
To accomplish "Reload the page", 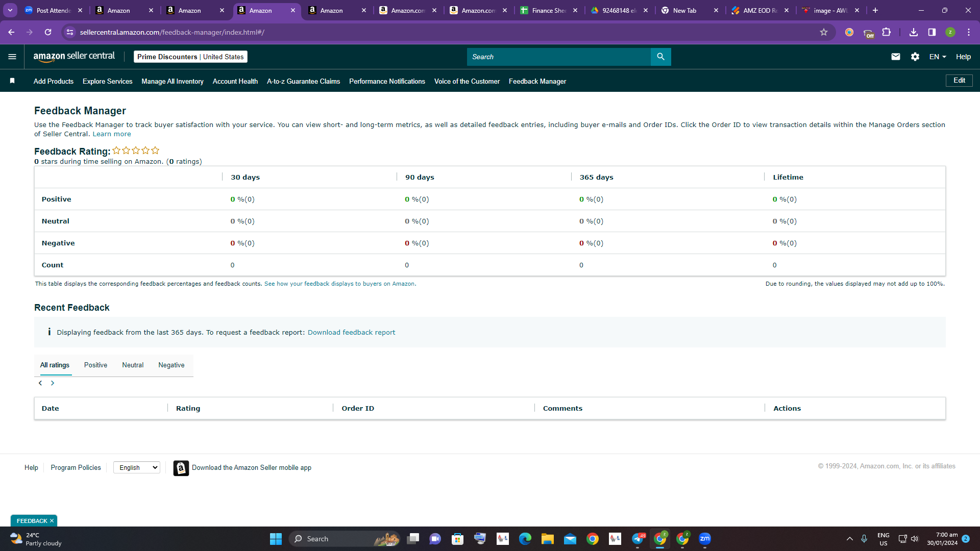I will coord(48,32).
